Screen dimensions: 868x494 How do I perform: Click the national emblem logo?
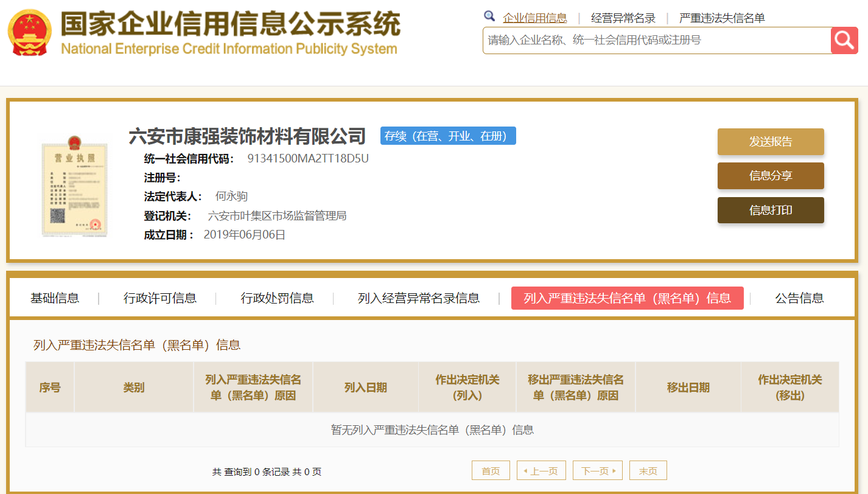point(30,34)
